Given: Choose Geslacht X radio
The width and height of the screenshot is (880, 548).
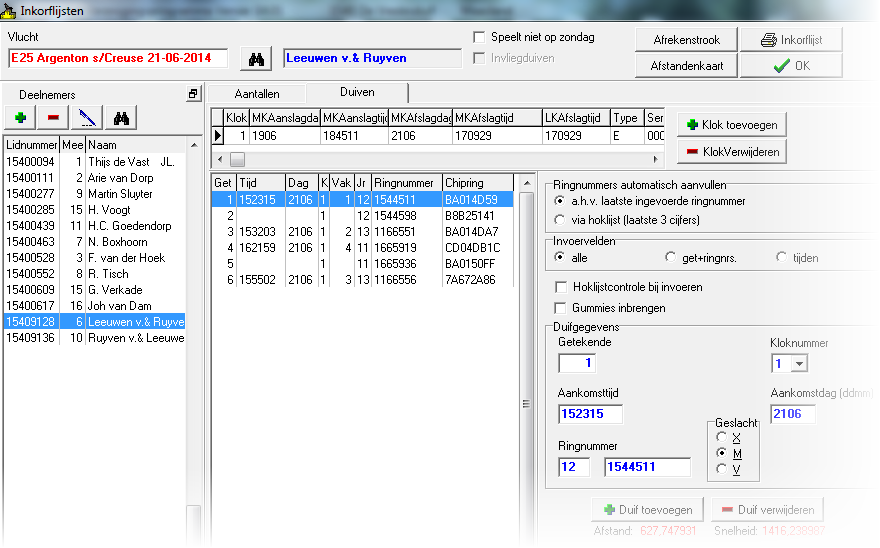Looking at the screenshot, I should 722,437.
